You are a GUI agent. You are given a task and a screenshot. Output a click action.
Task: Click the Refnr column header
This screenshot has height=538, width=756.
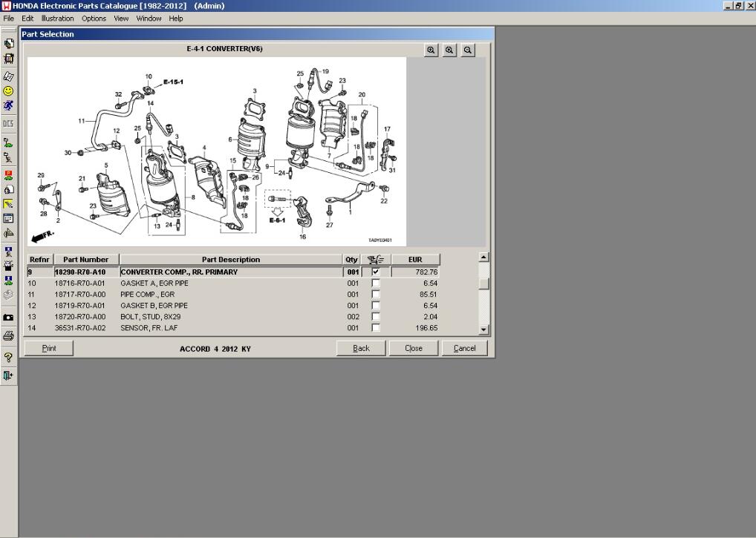pyautogui.click(x=39, y=260)
